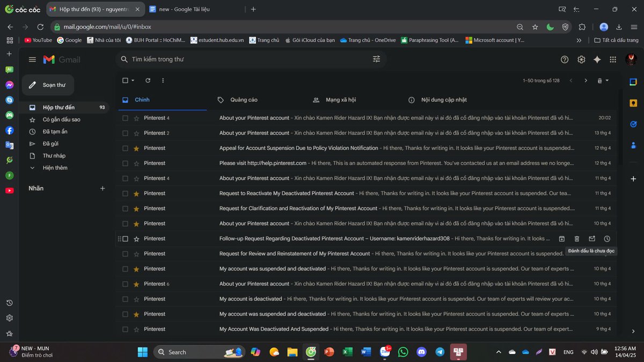Star the Please visit help.pinterest.com email

(x=136, y=163)
